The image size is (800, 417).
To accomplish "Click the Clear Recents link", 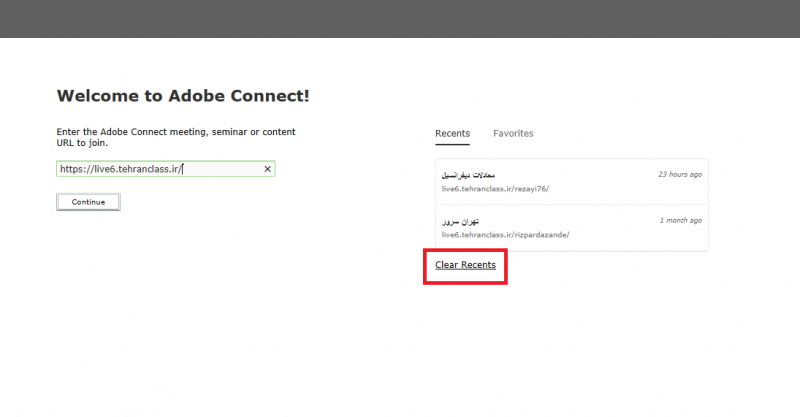I will [x=465, y=265].
